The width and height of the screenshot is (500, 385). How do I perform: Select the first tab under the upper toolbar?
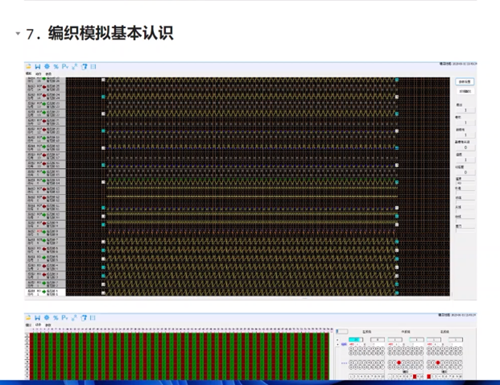(29, 73)
